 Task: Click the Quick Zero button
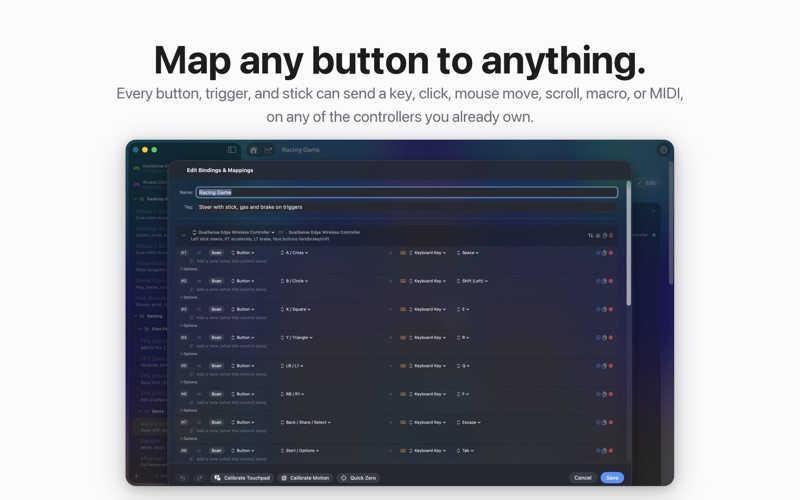pyautogui.click(x=359, y=478)
